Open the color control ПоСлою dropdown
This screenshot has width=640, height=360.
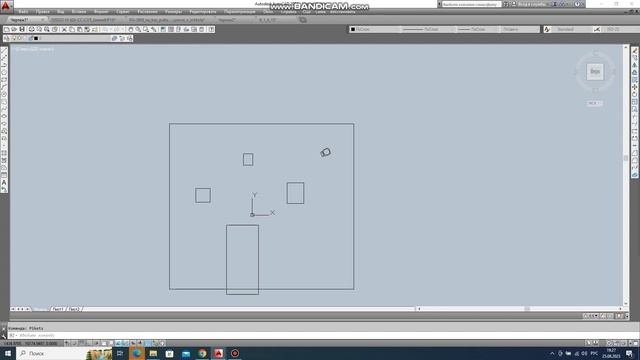374,29
